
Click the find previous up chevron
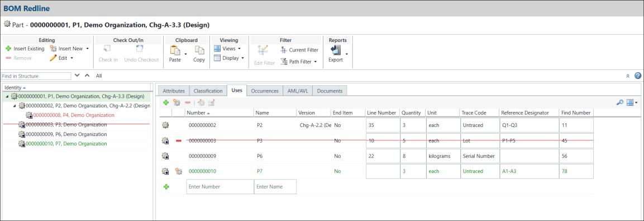(87, 76)
